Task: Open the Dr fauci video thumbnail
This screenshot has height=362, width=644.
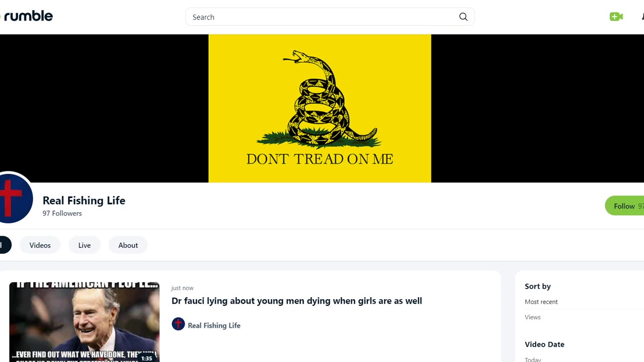Action: point(85,322)
